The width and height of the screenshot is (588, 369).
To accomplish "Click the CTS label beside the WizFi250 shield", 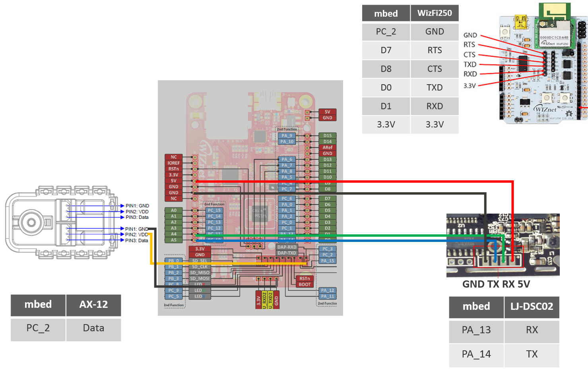I will tap(469, 54).
